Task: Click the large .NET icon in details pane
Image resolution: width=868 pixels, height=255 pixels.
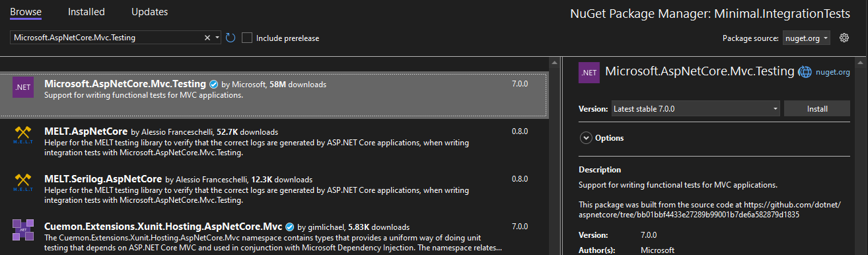Action: pos(589,72)
